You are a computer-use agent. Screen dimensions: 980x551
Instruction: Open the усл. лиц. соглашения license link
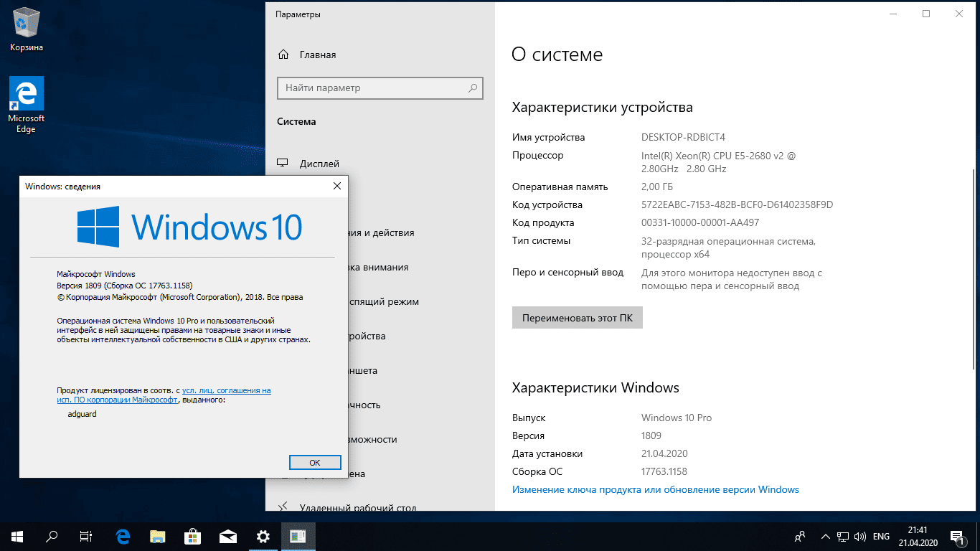(227, 390)
